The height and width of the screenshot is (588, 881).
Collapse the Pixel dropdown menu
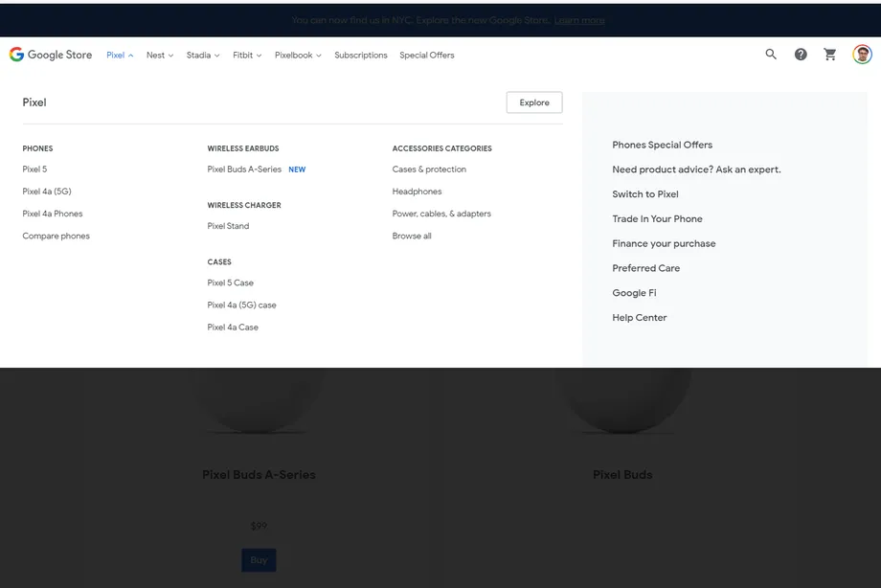pyautogui.click(x=120, y=56)
